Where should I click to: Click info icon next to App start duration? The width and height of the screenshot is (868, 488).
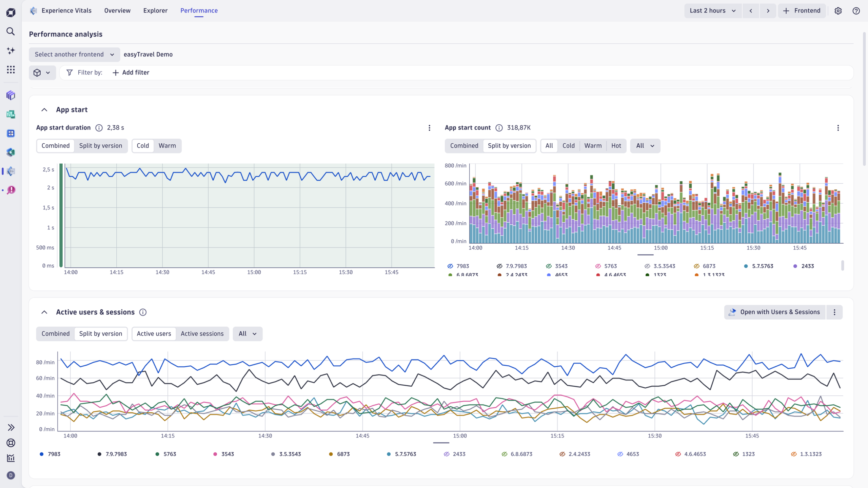click(x=99, y=128)
